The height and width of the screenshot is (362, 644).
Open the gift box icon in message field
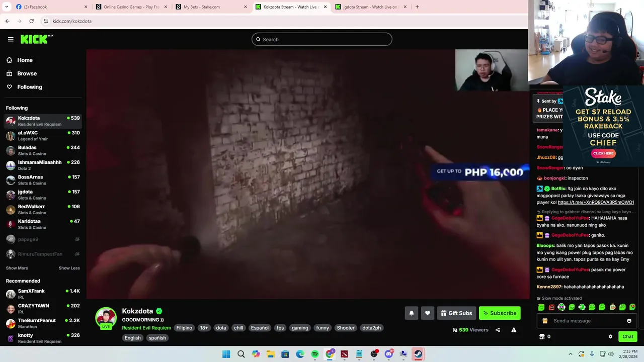545,321
